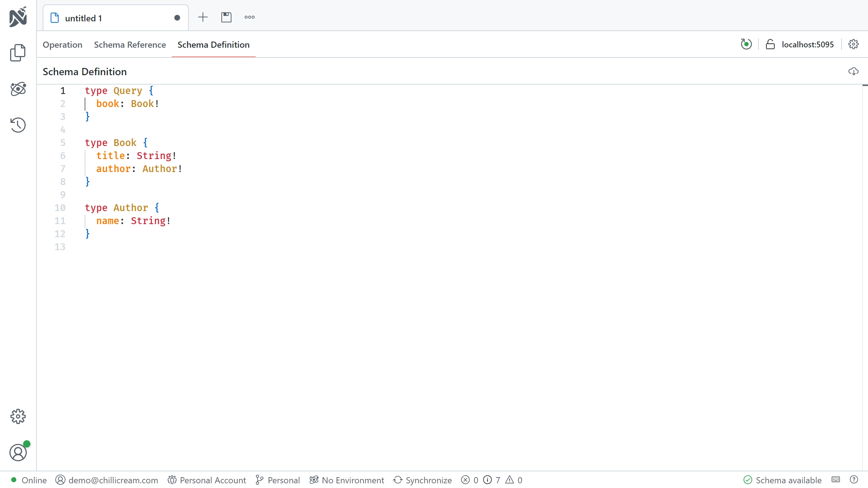The image size is (868, 488).
Task: Reload the schema with the refresh icon
Action: 746,44
